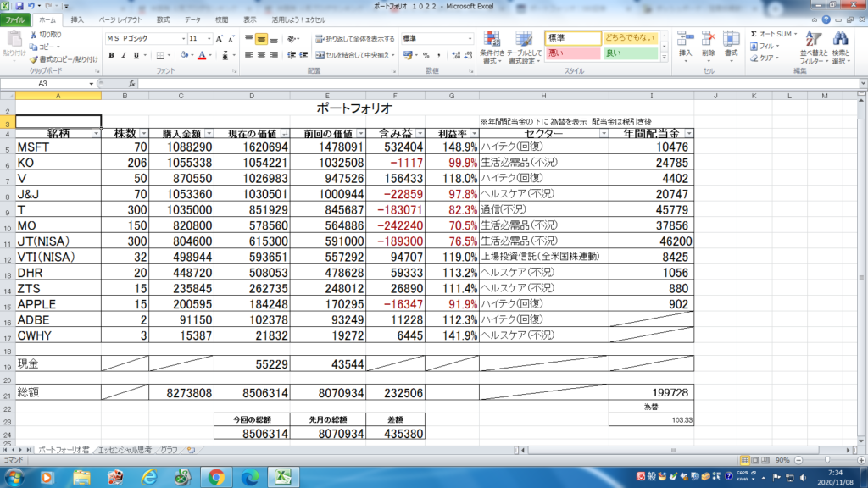
Task: Open the セクター column filter dropdown
Action: point(604,134)
